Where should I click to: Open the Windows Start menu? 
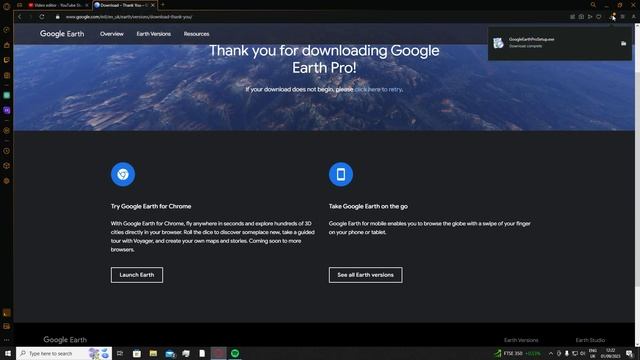tap(8, 353)
